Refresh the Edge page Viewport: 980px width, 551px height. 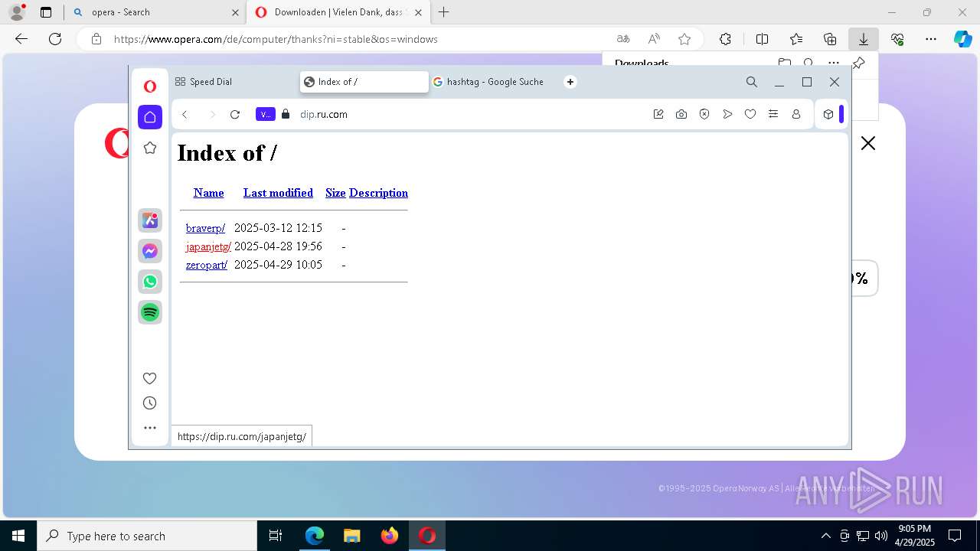55,39
